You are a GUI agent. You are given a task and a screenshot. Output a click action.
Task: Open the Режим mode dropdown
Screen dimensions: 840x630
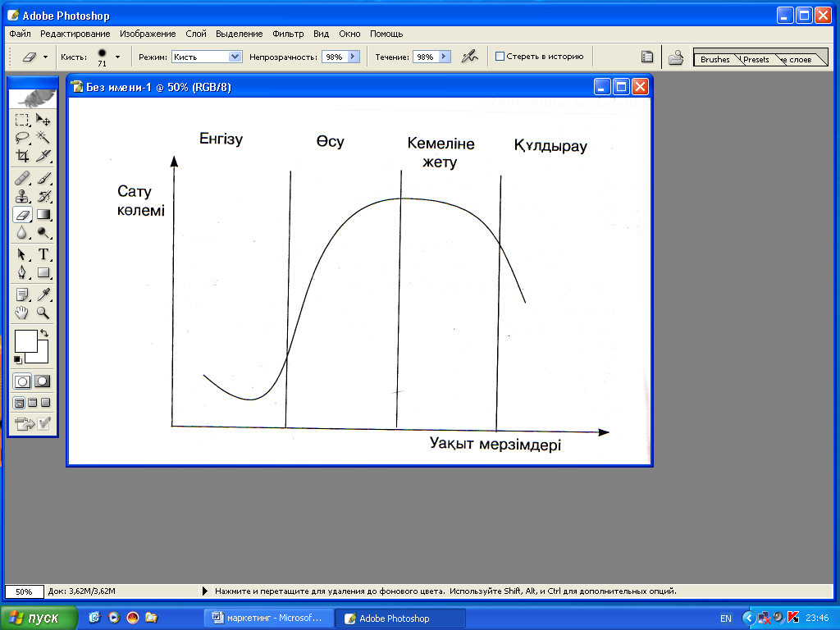(207, 57)
